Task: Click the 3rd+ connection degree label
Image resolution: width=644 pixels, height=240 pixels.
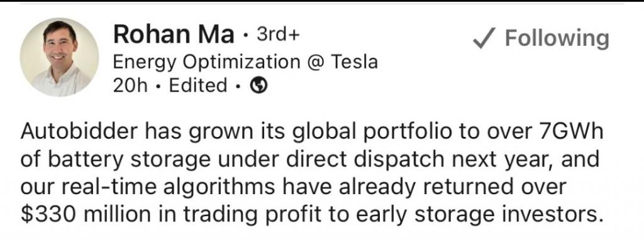Action: pos(278,35)
